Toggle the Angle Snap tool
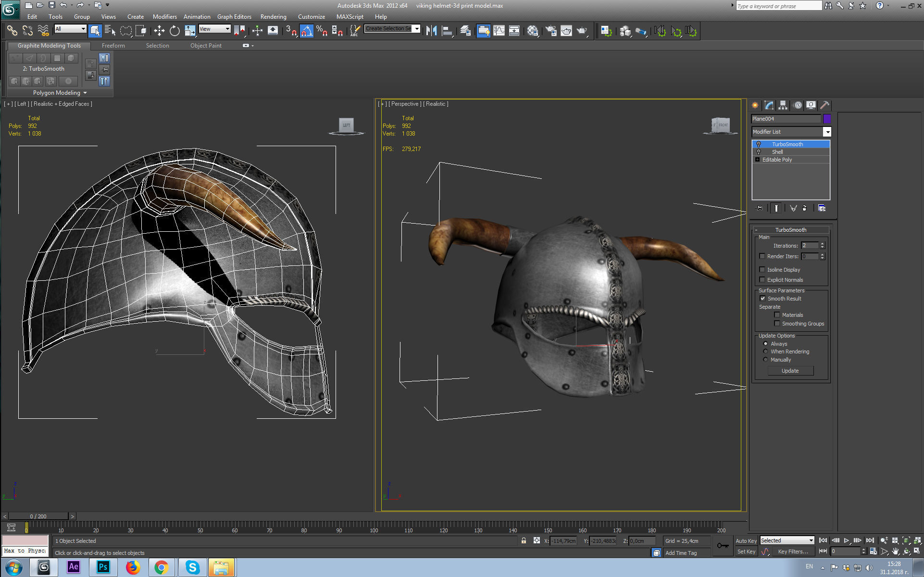 pos(307,31)
